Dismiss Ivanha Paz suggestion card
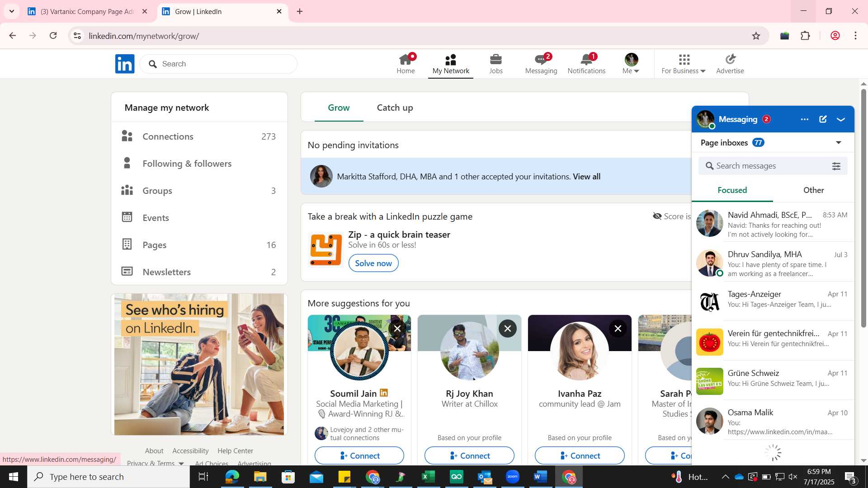Image resolution: width=868 pixels, height=488 pixels. [618, 328]
